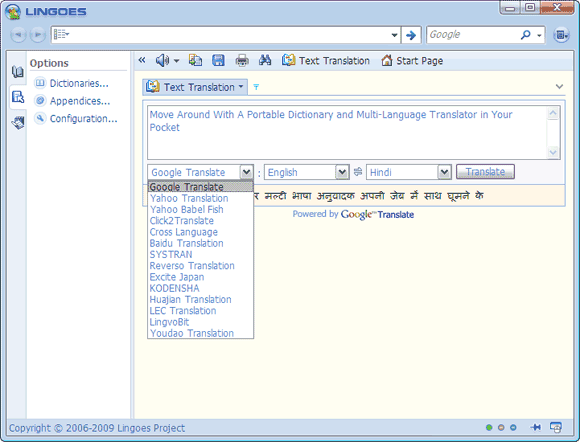Open Dictionaries... option link
The height and width of the screenshot is (442, 580).
[x=79, y=84]
